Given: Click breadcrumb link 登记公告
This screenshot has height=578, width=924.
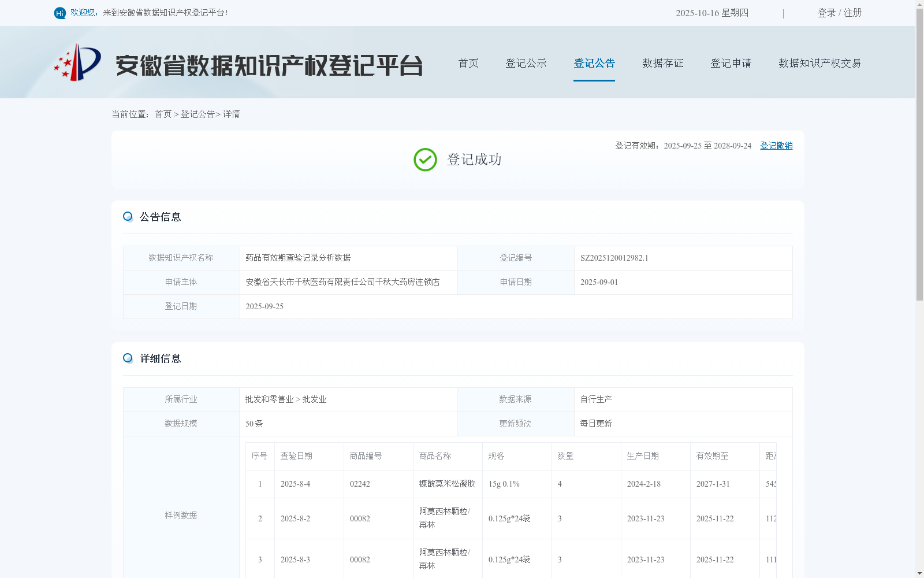Looking at the screenshot, I should click(x=198, y=114).
